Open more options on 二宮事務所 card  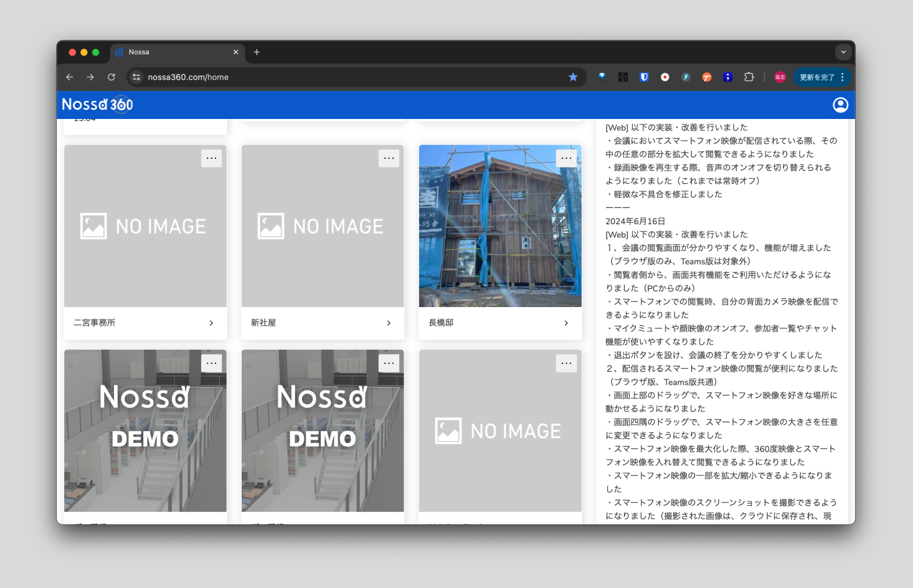(x=211, y=158)
